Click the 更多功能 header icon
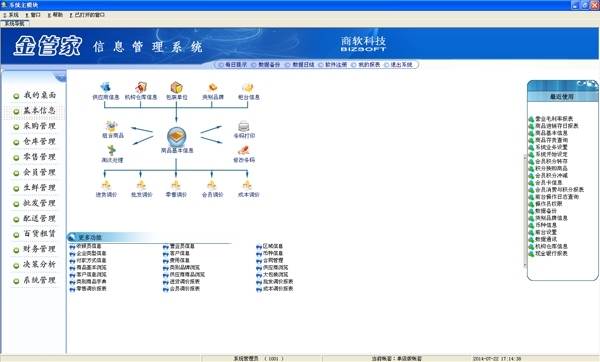This screenshot has height=362, width=600. point(72,237)
